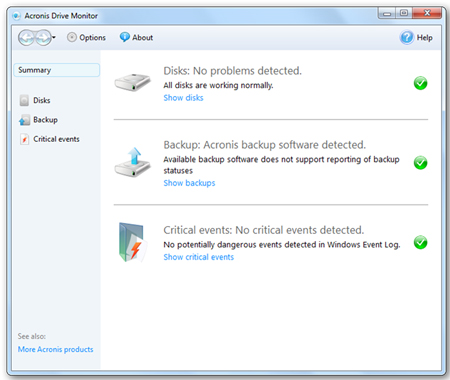The width and height of the screenshot is (450, 380).
Task: Click the Back navigation arrow
Action: (x=27, y=37)
